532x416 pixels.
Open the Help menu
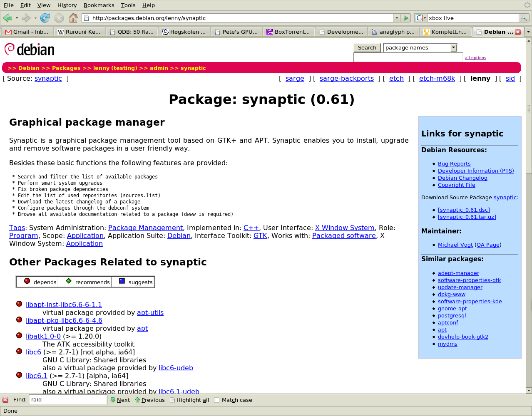[148, 5]
